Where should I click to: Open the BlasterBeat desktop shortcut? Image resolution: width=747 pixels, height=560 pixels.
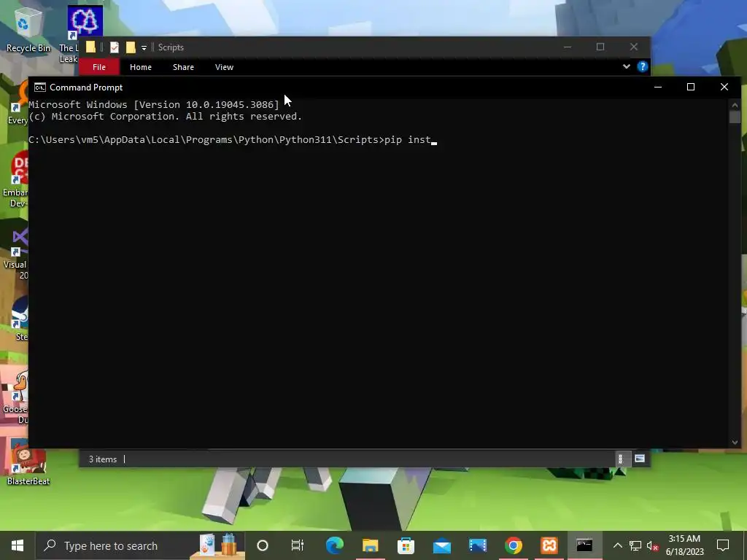[28, 462]
